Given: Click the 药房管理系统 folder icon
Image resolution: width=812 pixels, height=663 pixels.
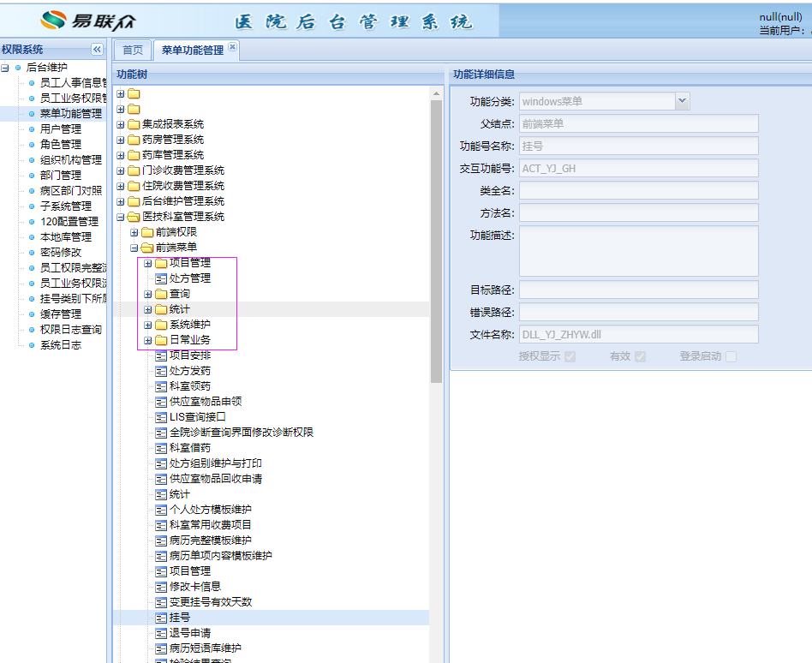Looking at the screenshot, I should 134,140.
